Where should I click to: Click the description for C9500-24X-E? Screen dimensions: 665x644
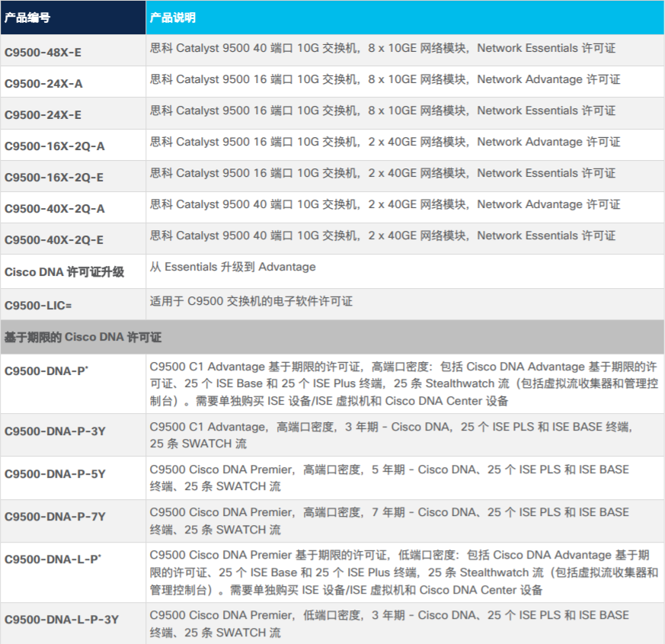coord(382,111)
